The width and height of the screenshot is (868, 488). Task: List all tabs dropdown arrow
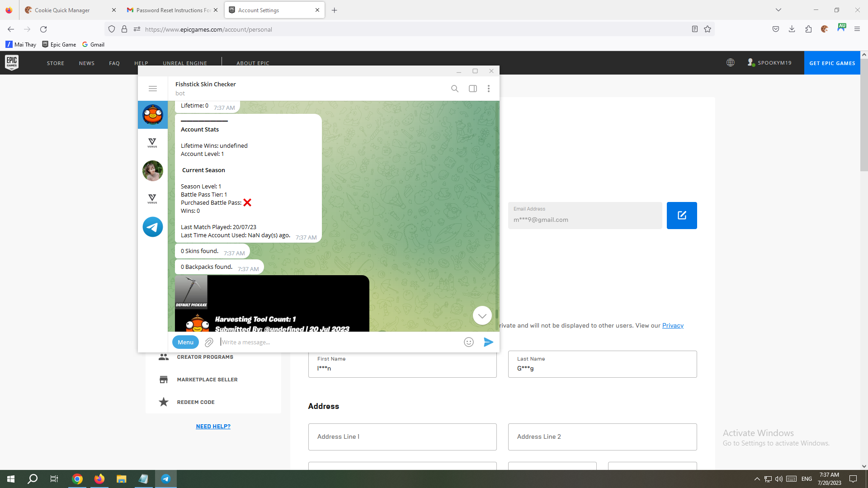pyautogui.click(x=778, y=10)
